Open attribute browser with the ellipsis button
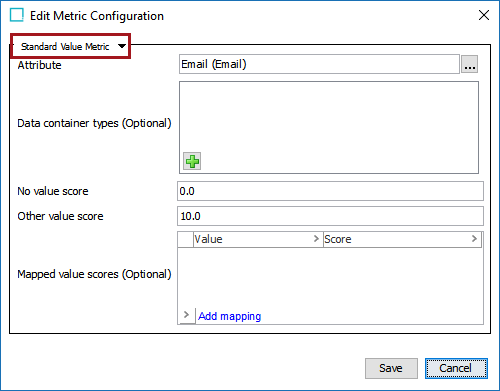The height and width of the screenshot is (391, 500). click(469, 64)
